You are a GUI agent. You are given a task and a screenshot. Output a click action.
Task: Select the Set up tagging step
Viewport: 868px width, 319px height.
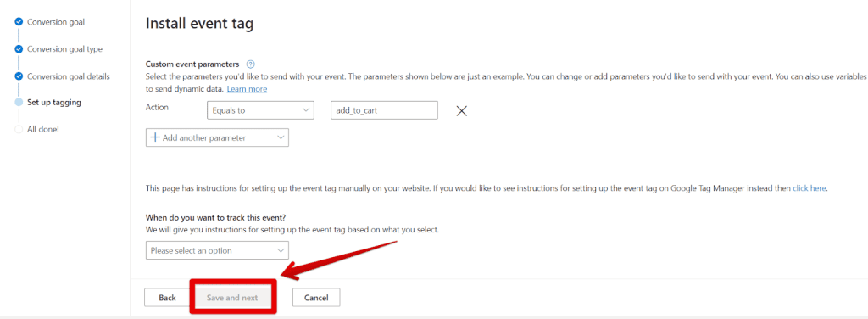pyautogui.click(x=55, y=103)
